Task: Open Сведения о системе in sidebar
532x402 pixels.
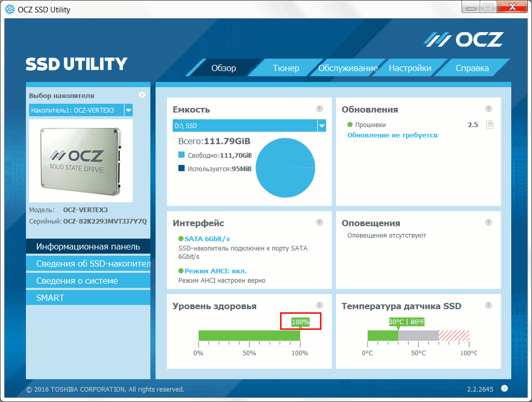Action: coord(88,281)
